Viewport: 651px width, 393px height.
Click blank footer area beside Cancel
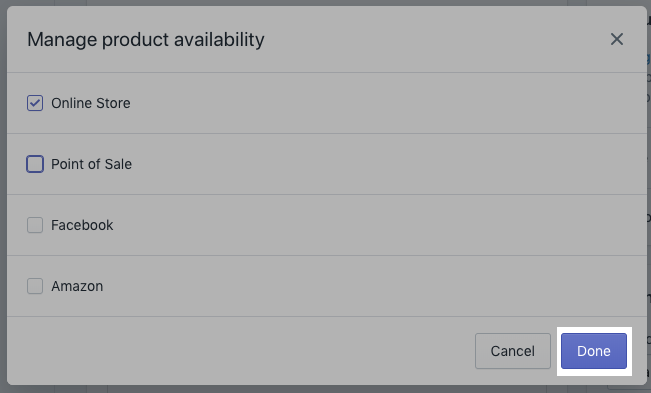pyautogui.click(x=241, y=351)
